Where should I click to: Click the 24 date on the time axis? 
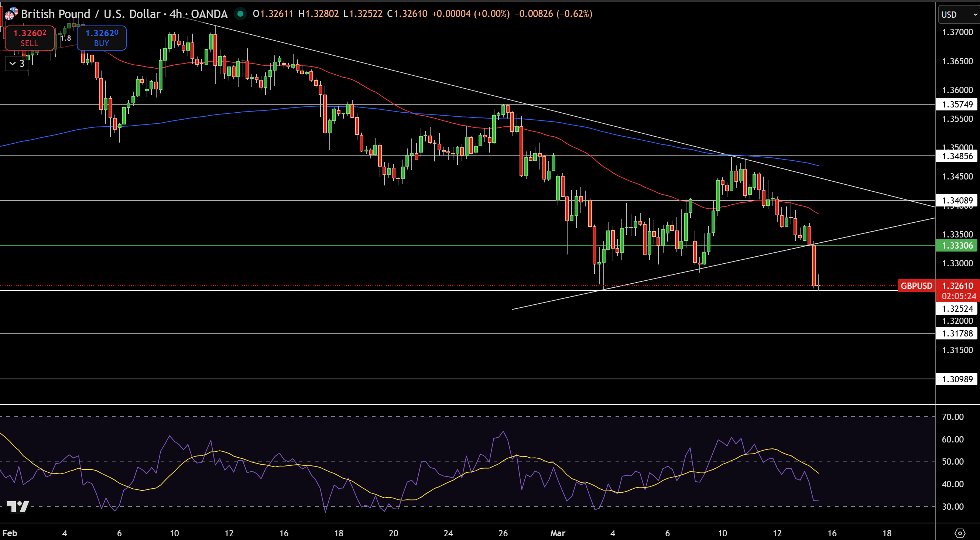click(x=448, y=533)
